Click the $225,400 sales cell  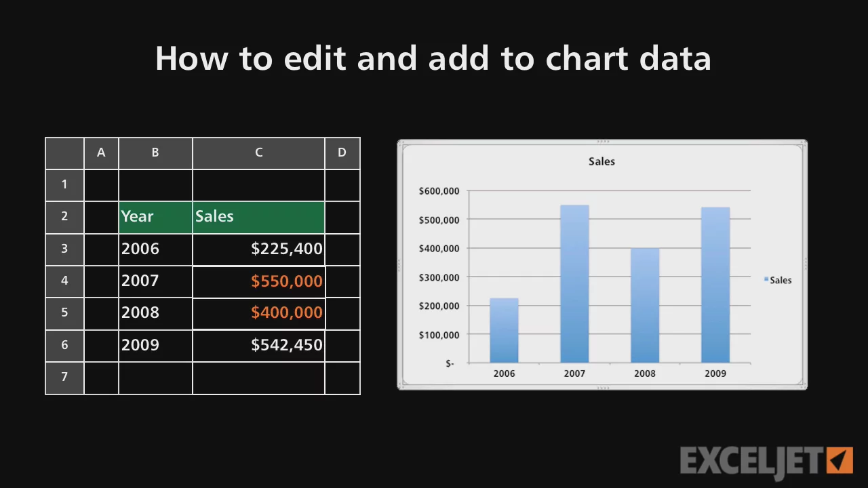tap(258, 249)
